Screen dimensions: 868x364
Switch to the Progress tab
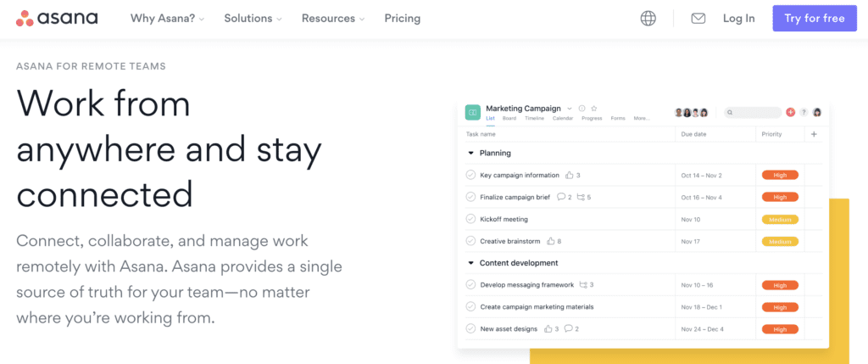(x=592, y=119)
